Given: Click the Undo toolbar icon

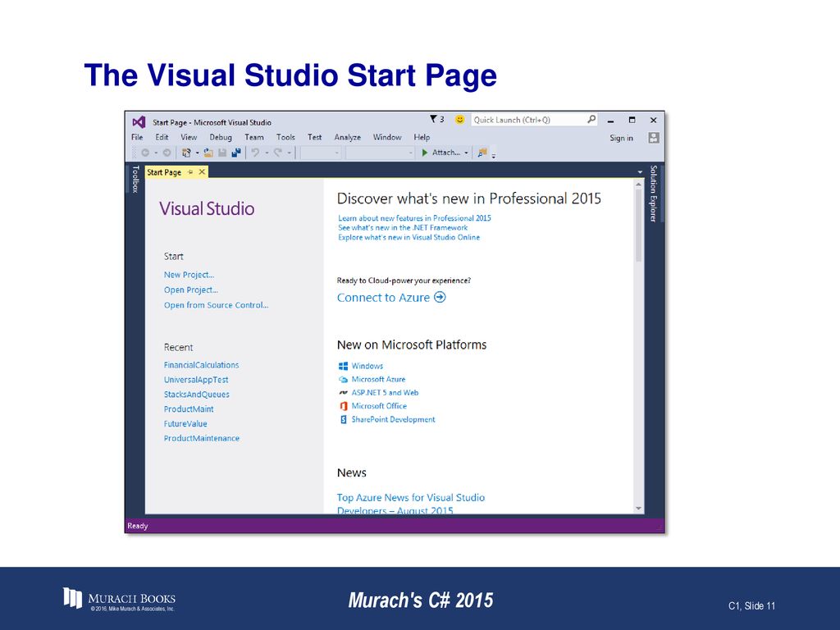Looking at the screenshot, I should tap(256, 152).
